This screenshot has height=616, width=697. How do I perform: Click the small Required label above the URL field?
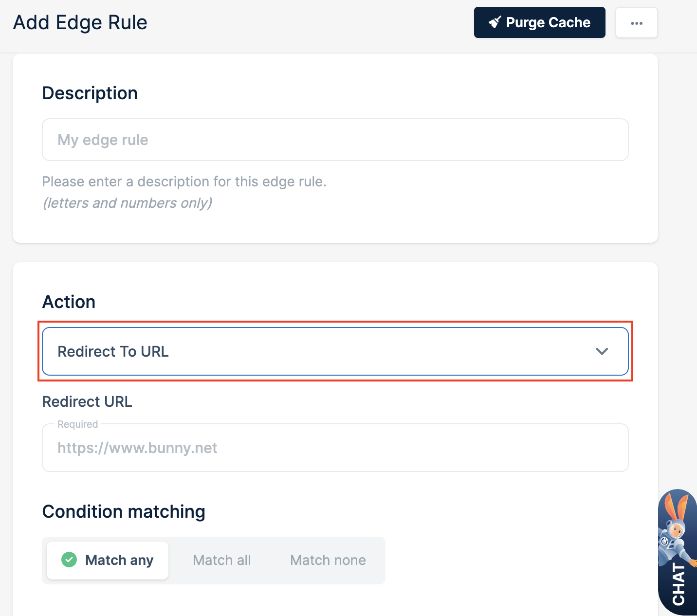pyautogui.click(x=78, y=424)
